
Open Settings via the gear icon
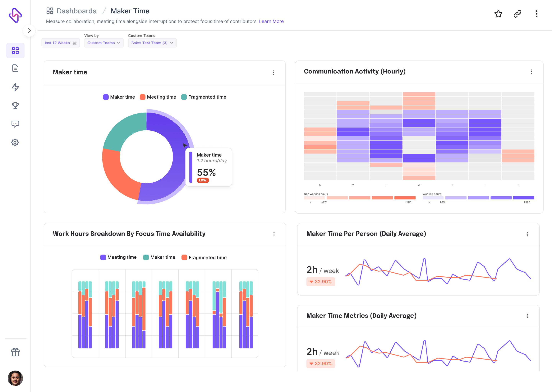coord(15,142)
